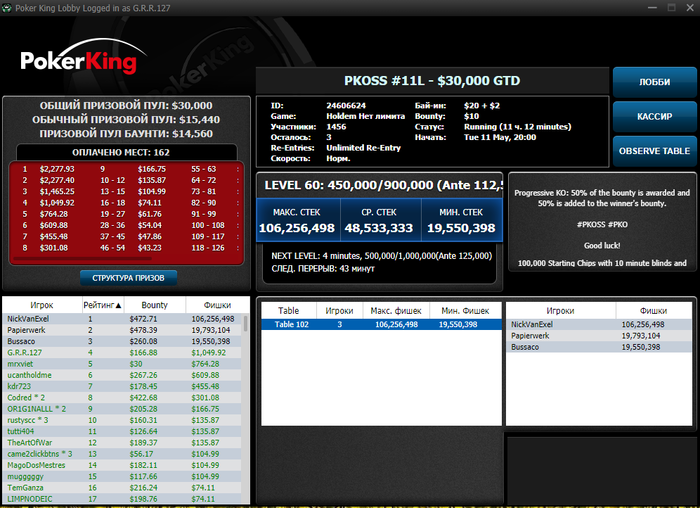Click the PokerKing logo

(x=83, y=57)
